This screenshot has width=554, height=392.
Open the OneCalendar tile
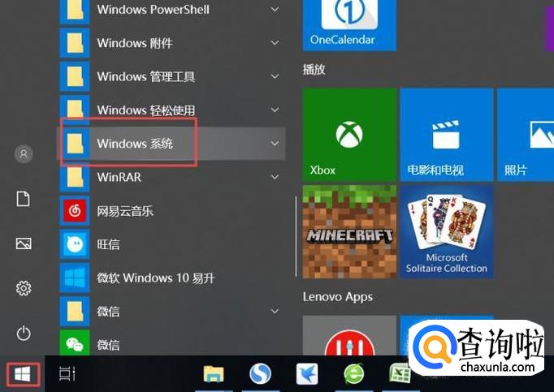(348, 24)
